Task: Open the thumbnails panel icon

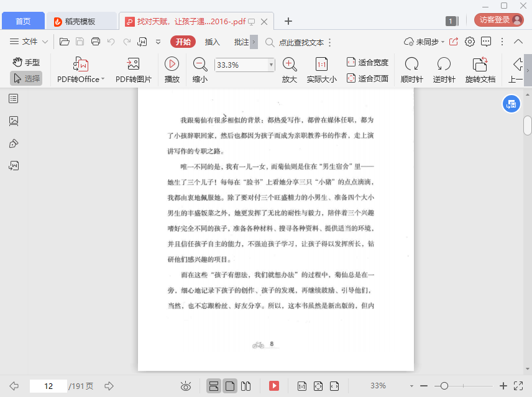Action: click(14, 121)
